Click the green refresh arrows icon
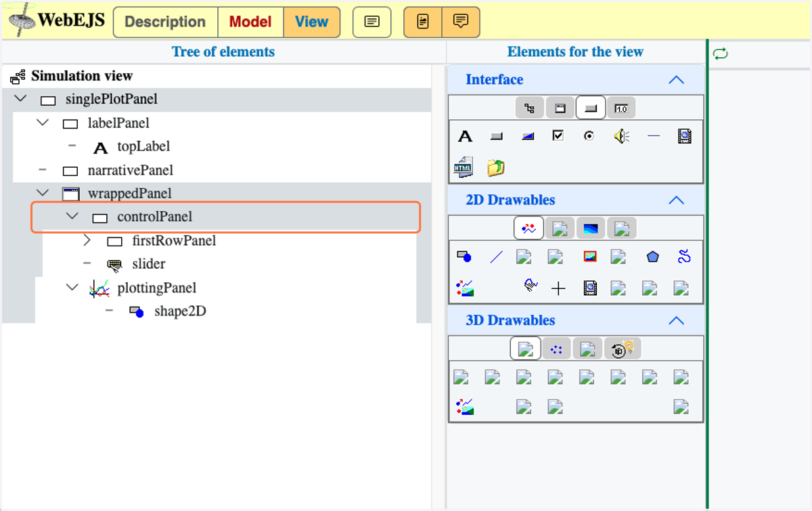 click(x=721, y=53)
